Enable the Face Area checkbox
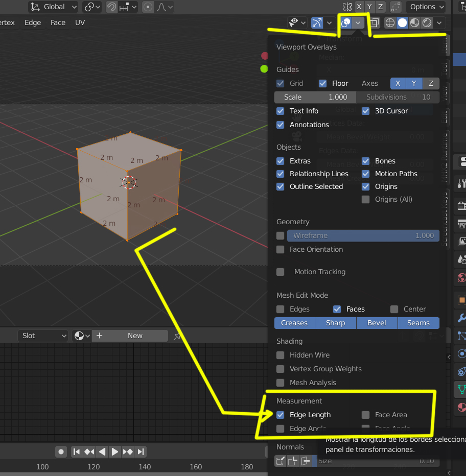Viewport: 466px width, 476px height. point(366,415)
